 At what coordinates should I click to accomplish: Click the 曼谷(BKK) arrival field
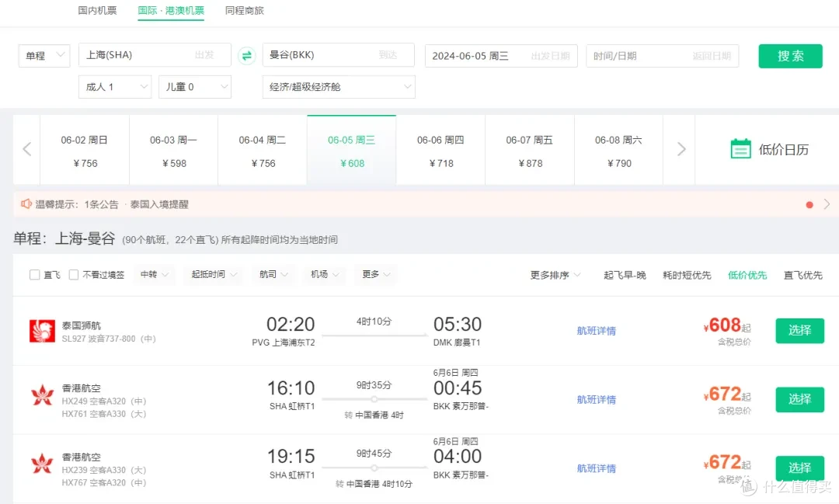[339, 55]
